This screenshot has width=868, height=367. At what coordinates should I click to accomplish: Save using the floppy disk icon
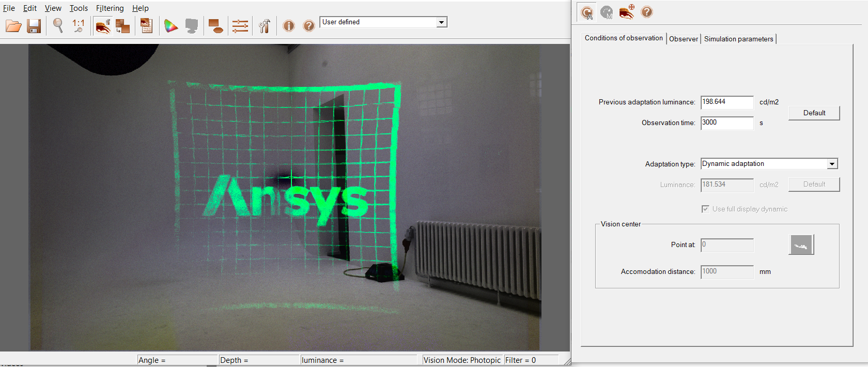tap(34, 26)
